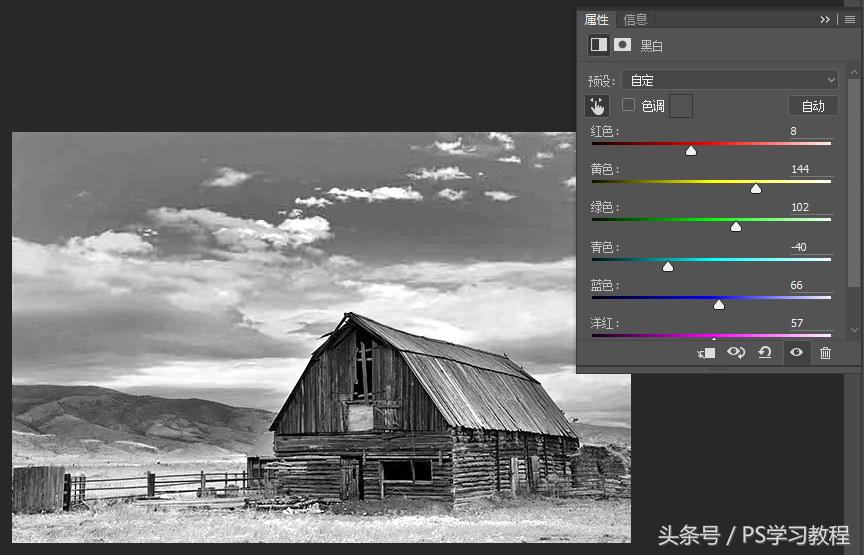Click view previous state icon

736,353
